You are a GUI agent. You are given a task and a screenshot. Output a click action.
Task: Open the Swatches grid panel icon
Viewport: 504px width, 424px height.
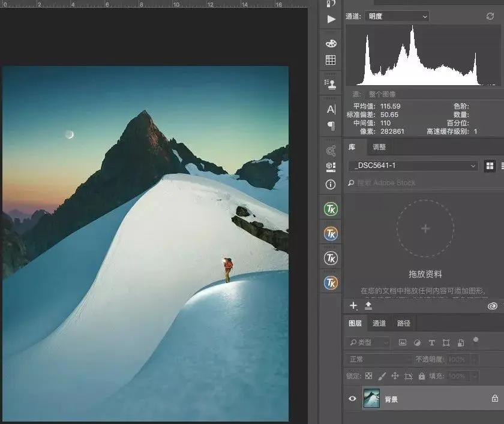(x=331, y=60)
